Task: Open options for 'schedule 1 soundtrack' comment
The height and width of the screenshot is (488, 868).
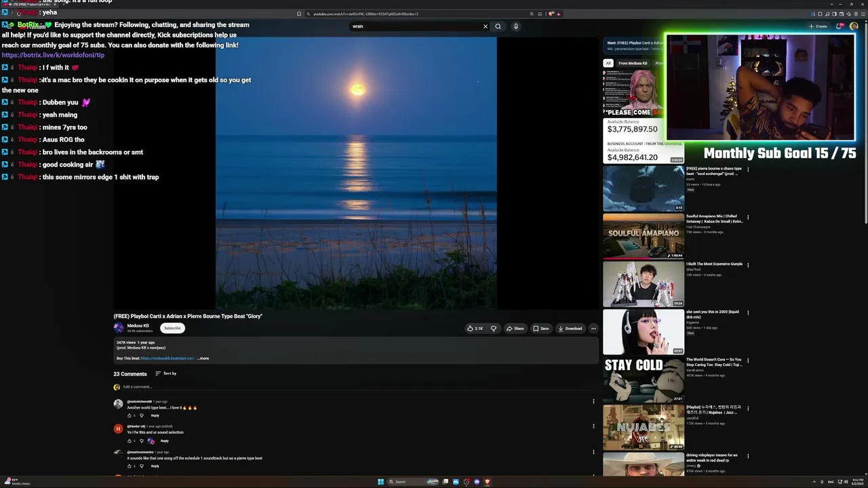Action: 593,451
